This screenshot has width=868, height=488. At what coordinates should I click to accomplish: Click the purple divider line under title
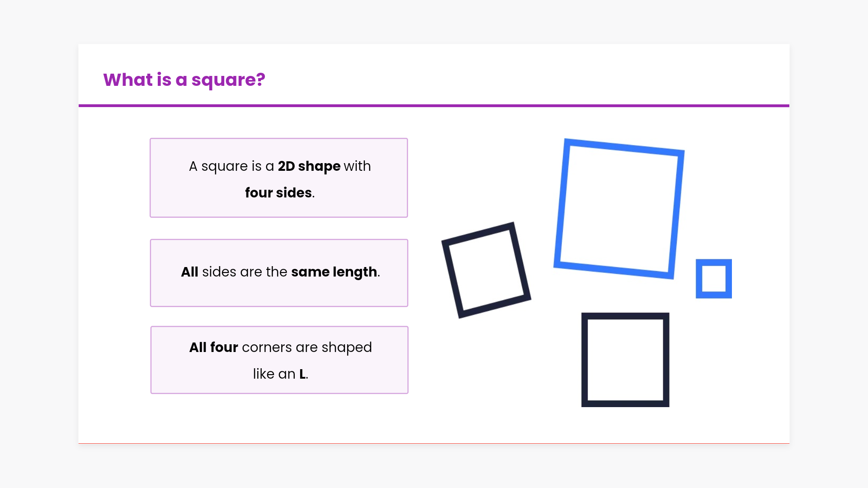tap(434, 106)
